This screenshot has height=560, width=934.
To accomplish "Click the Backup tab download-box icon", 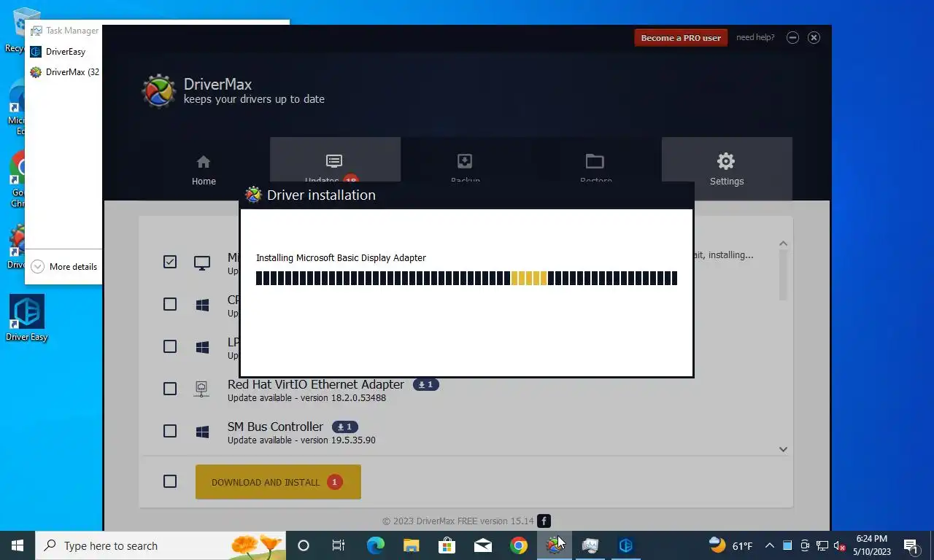I will (x=465, y=160).
